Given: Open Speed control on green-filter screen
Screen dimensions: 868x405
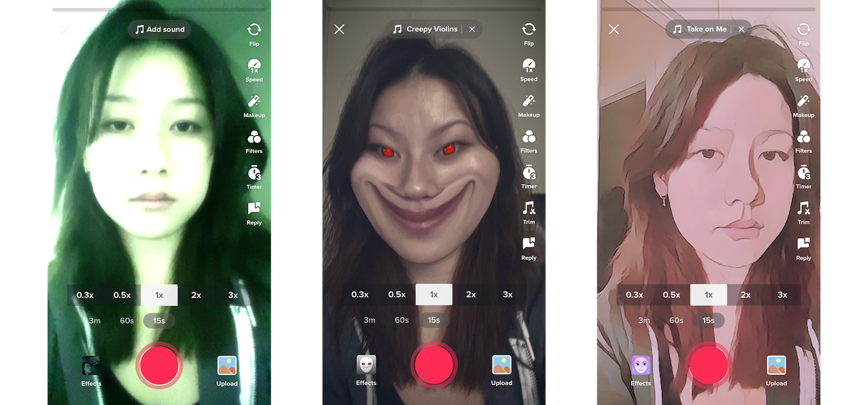Looking at the screenshot, I should [254, 66].
